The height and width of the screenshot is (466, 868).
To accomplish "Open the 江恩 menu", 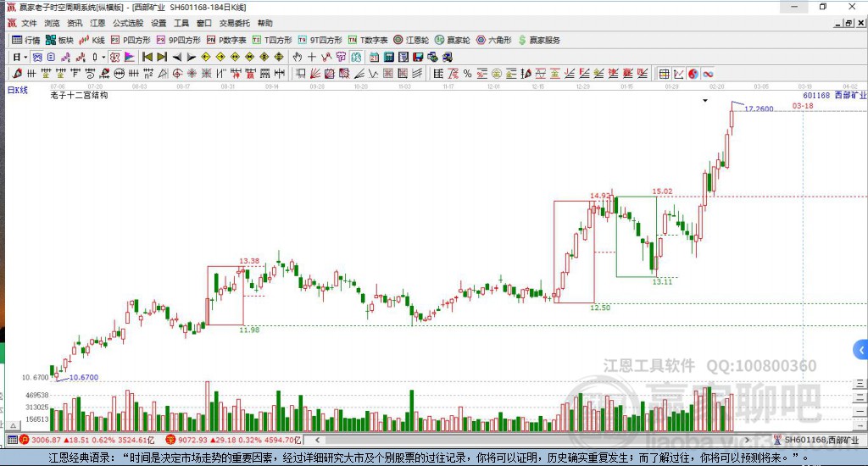I will (x=97, y=23).
